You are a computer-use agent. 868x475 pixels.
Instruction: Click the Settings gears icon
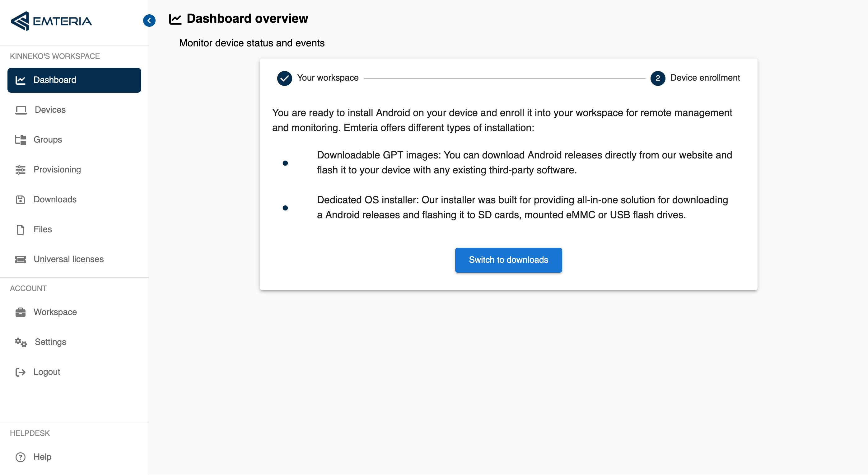(x=21, y=342)
